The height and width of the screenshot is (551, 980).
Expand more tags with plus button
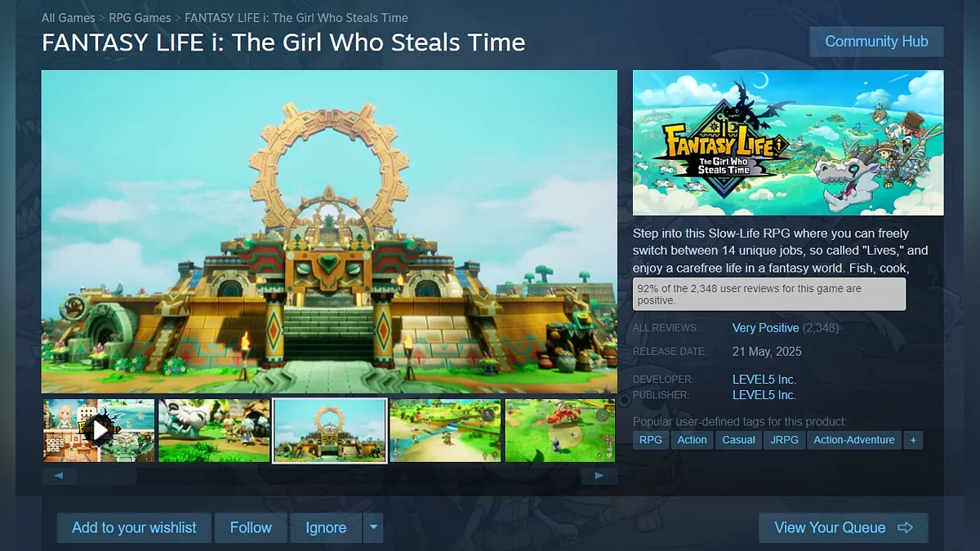(913, 440)
